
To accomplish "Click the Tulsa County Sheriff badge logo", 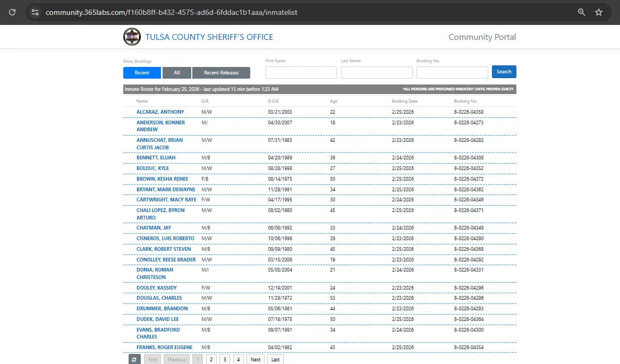I will coord(132,37).
